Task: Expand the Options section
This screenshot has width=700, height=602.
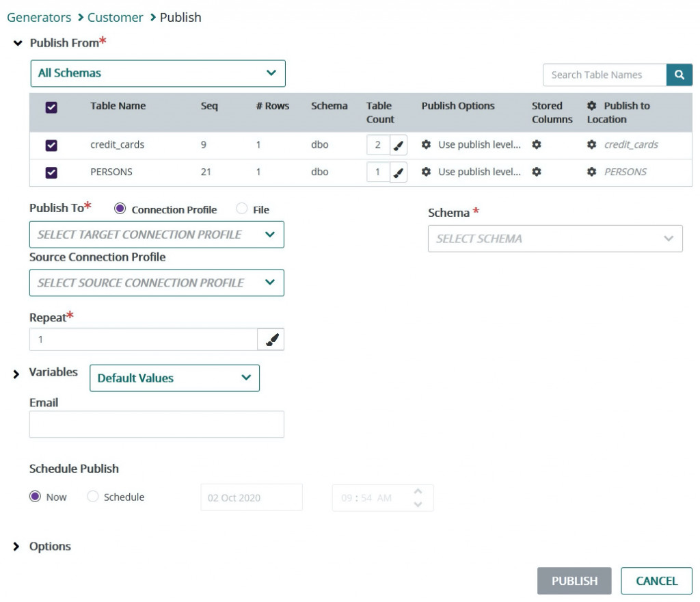Action: (17, 547)
